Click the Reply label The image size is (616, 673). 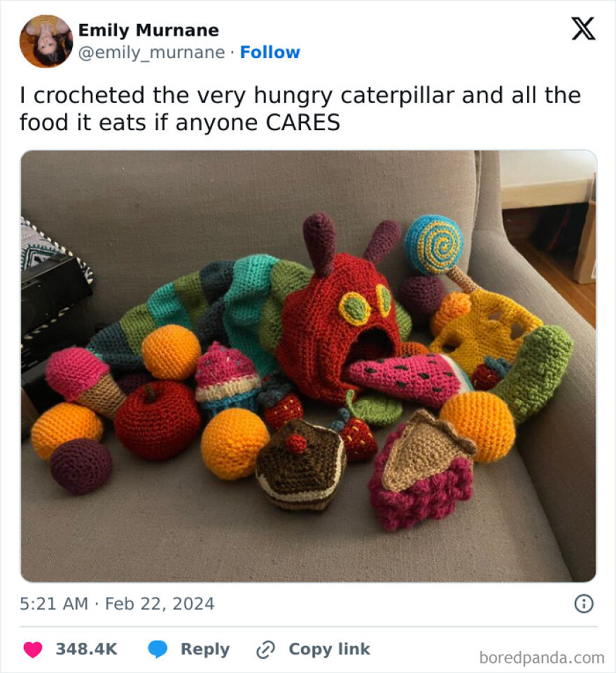[x=206, y=649]
